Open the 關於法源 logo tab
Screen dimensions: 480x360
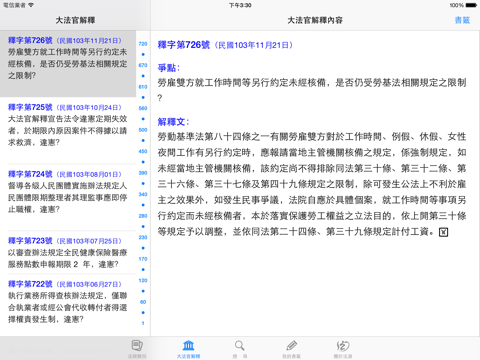pos(343,345)
